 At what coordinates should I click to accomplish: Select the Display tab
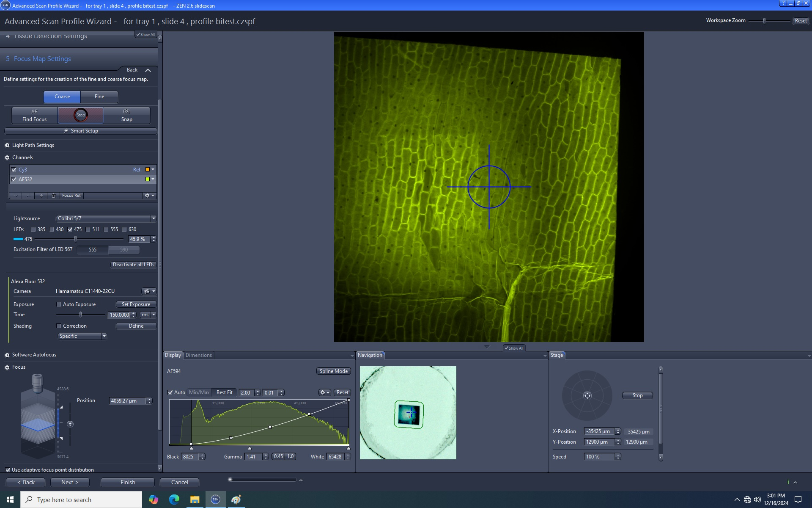pyautogui.click(x=173, y=355)
